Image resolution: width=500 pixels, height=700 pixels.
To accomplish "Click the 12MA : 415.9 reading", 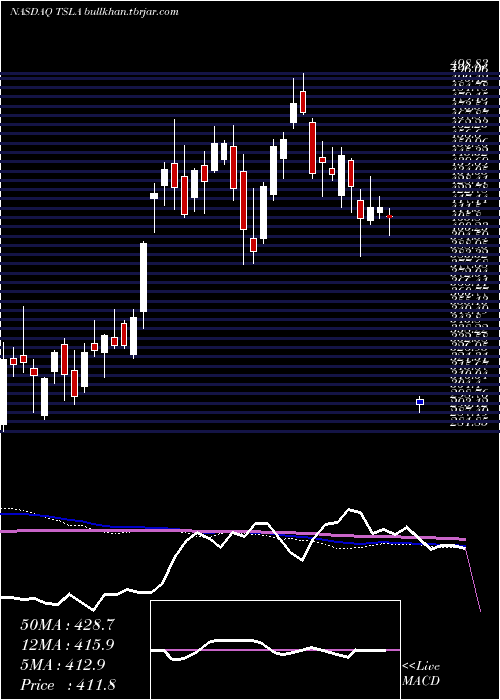I will point(68,645).
